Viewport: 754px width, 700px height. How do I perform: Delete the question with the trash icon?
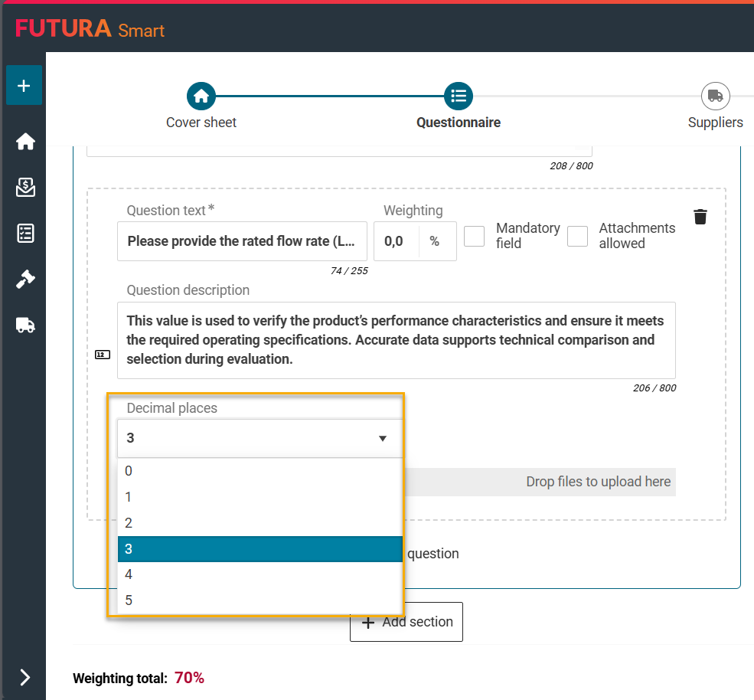[700, 217]
